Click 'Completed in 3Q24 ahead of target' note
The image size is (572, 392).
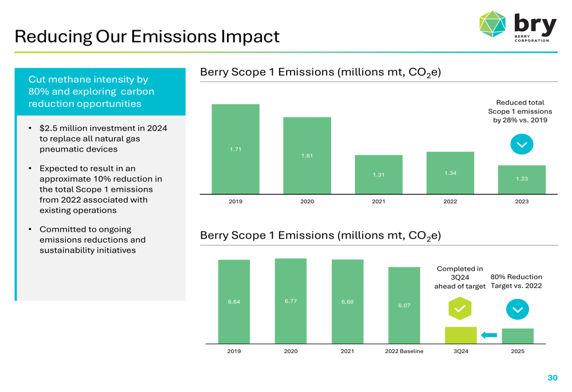point(460,278)
